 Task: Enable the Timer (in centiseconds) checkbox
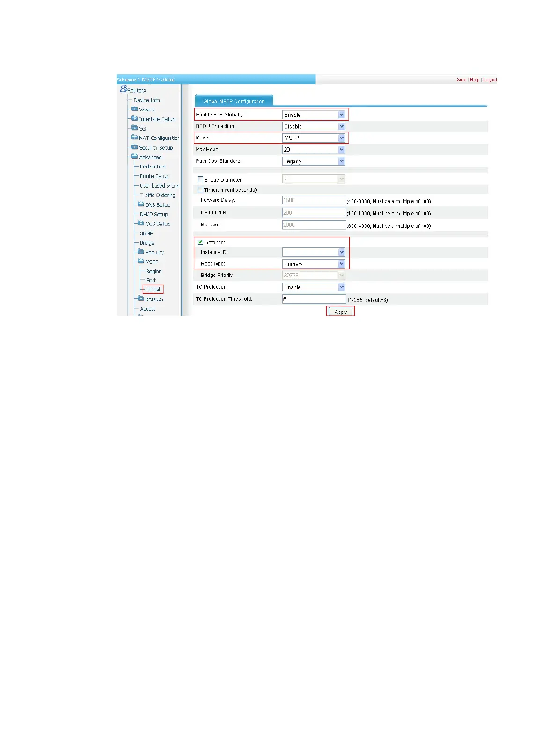coord(200,190)
